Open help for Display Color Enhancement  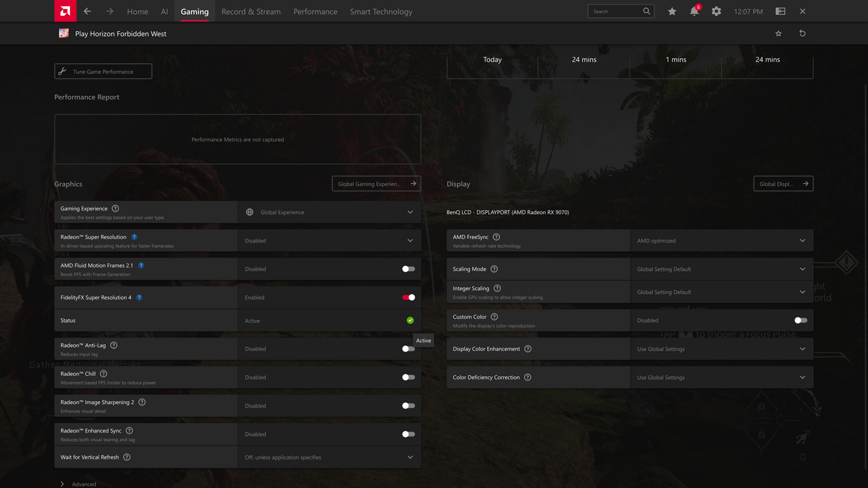pos(528,349)
